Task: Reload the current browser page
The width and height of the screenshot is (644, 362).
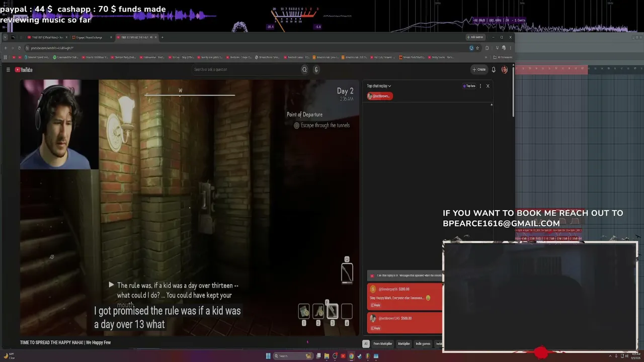Action: point(19,48)
